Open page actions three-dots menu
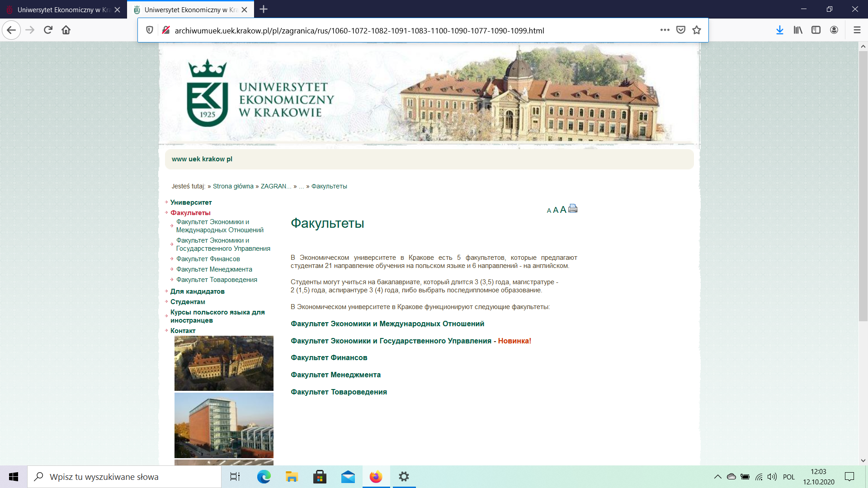Screen dimensions: 868x488 point(665,30)
